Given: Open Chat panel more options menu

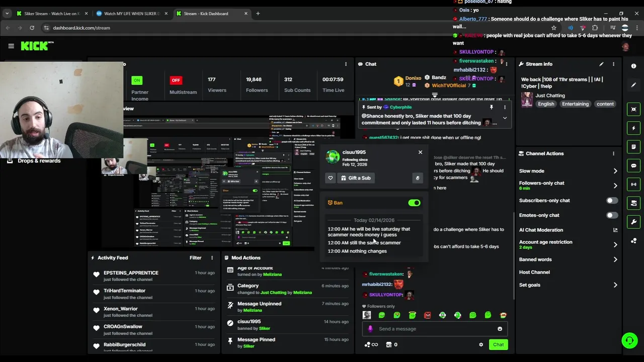Looking at the screenshot, I should (x=507, y=64).
